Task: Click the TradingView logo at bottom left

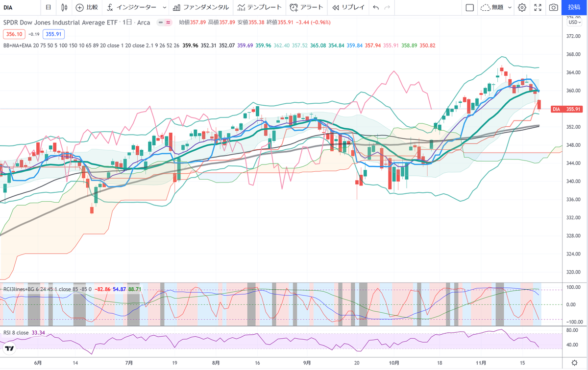Action: 9,348
